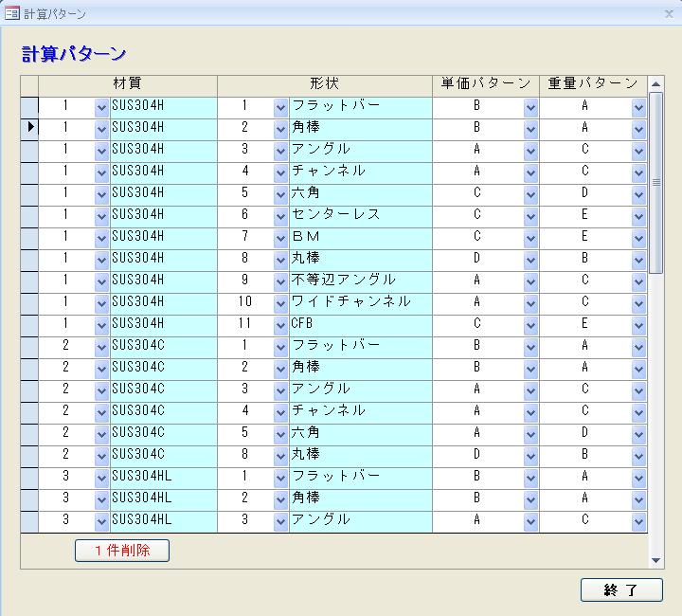Viewport: 682px width, 616px height.
Task: Click the current record arrow row selector
Action: click(29, 127)
